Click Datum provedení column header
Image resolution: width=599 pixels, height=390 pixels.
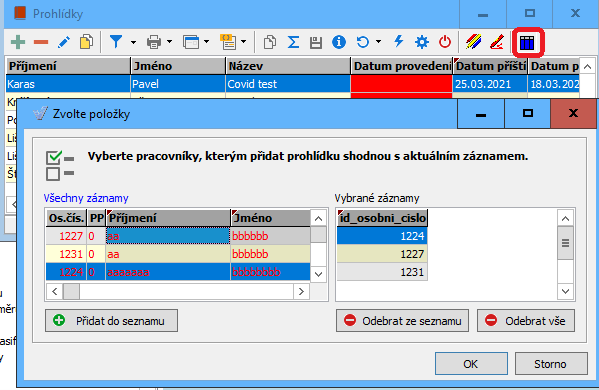[x=401, y=66]
